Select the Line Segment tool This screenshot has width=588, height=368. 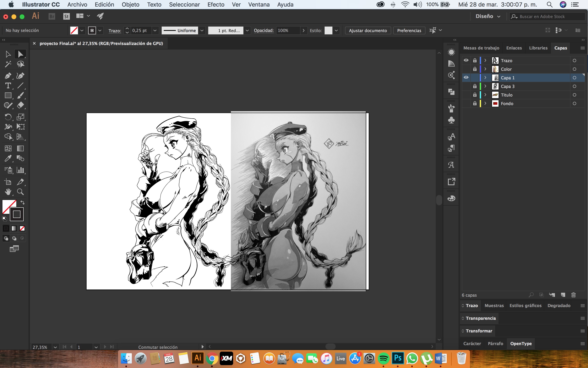[x=20, y=85]
